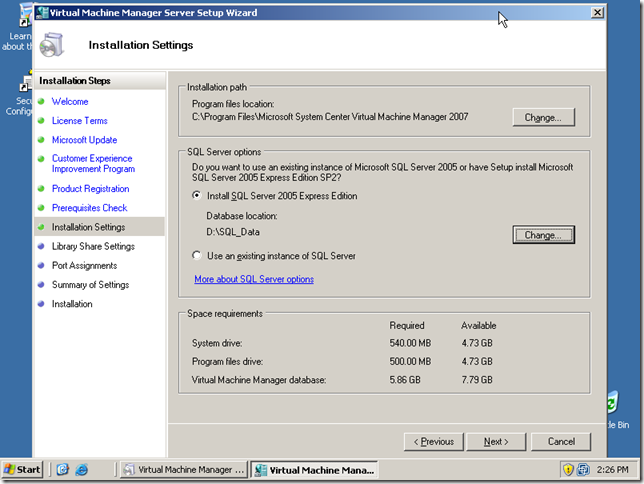
Task: Select the Library Share Settings step
Action: (x=93, y=246)
